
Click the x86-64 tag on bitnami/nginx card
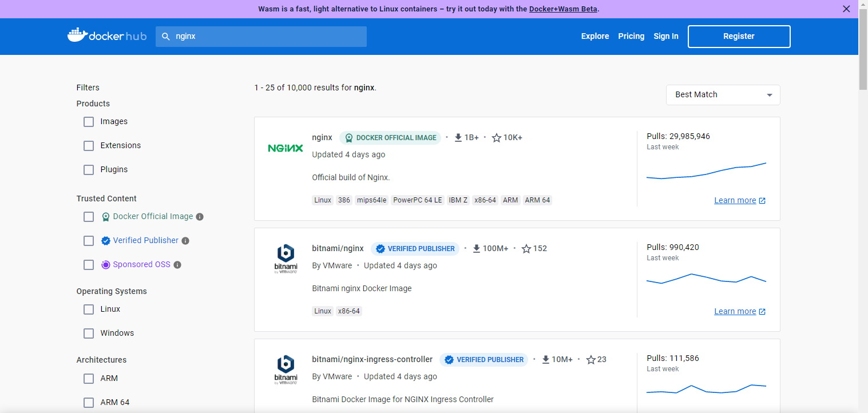pos(348,311)
